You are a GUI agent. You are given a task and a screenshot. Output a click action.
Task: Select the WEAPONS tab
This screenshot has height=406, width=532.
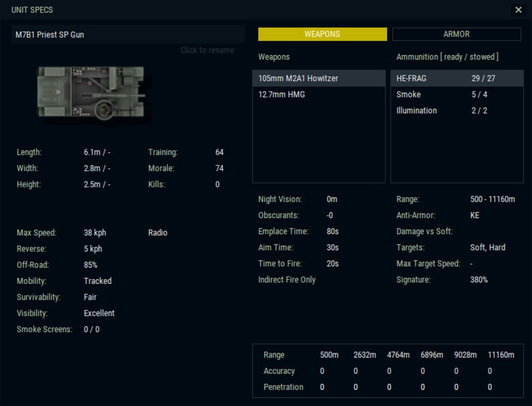(321, 34)
